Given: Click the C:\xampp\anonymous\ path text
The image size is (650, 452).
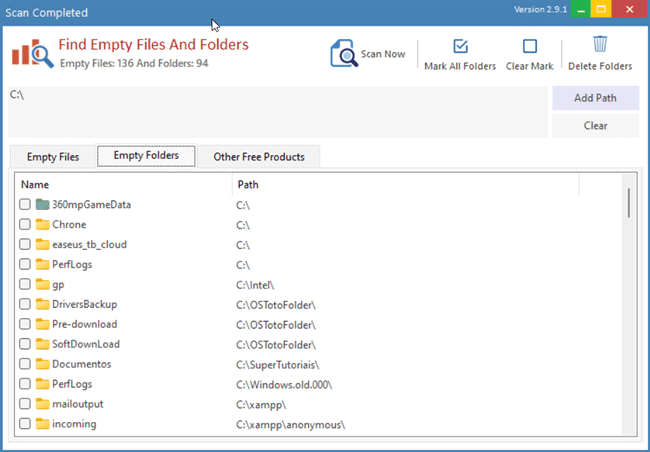Looking at the screenshot, I should pyautogui.click(x=290, y=424).
